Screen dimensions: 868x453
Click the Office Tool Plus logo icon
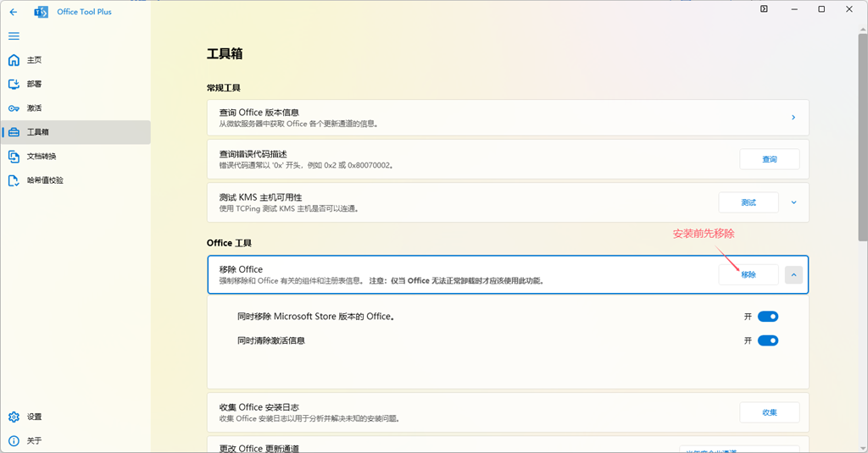pyautogui.click(x=41, y=12)
